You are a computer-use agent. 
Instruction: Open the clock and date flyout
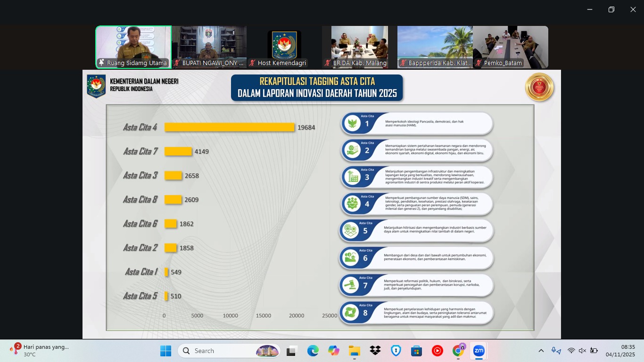620,351
